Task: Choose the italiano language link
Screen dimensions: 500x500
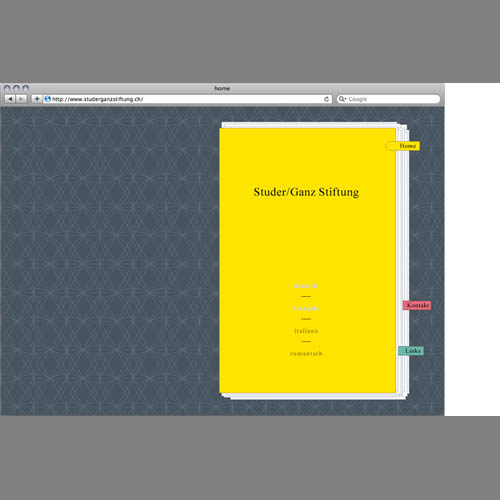Action: (x=306, y=331)
